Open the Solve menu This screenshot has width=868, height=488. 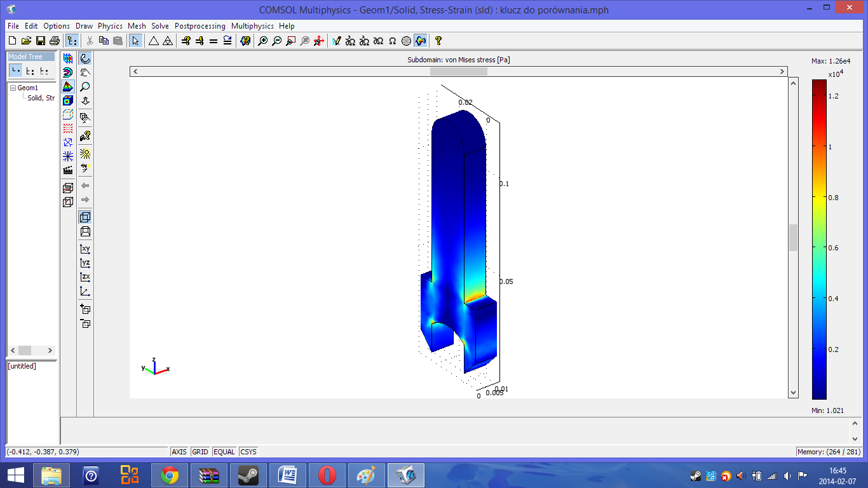tap(160, 26)
